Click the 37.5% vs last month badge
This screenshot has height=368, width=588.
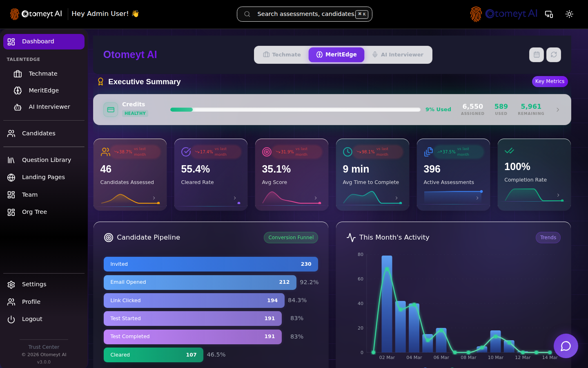pyautogui.click(x=459, y=152)
